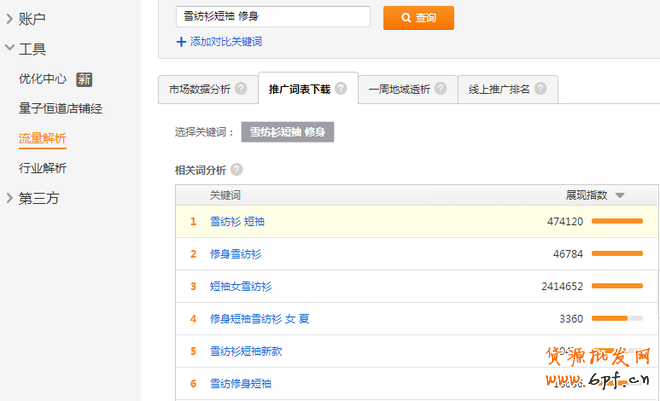Click the plus icon for 添加对比关键词

click(181, 42)
